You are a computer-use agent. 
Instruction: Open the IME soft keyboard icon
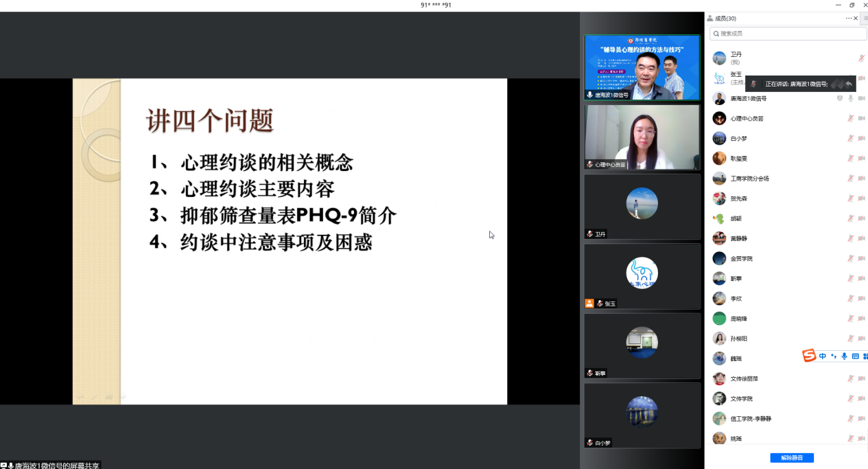point(855,356)
